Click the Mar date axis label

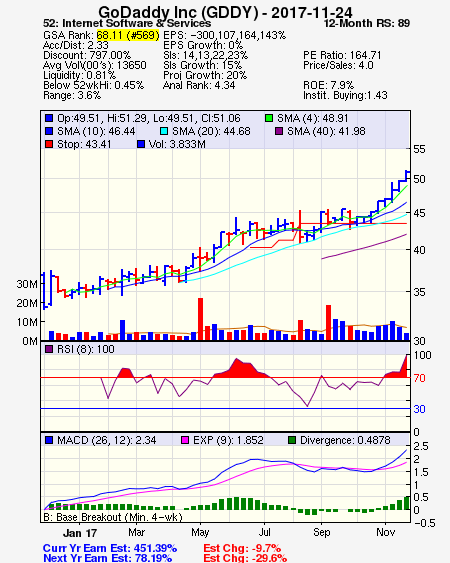tap(136, 532)
